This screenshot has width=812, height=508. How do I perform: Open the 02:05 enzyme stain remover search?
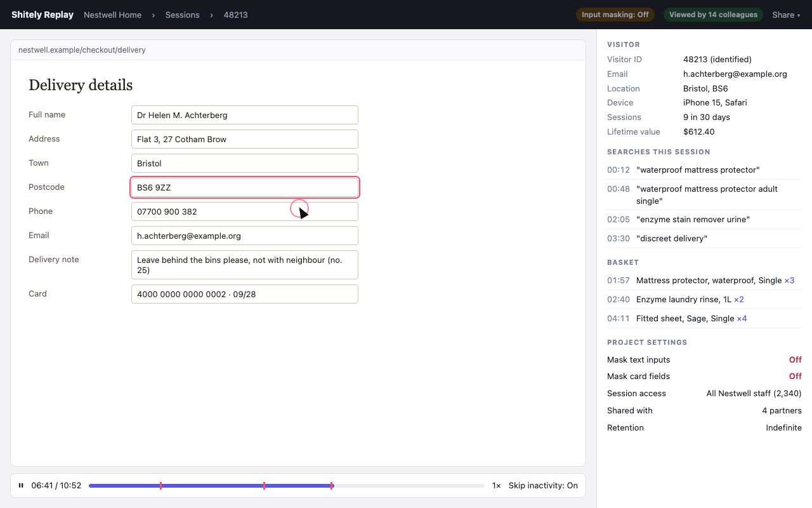(x=704, y=219)
